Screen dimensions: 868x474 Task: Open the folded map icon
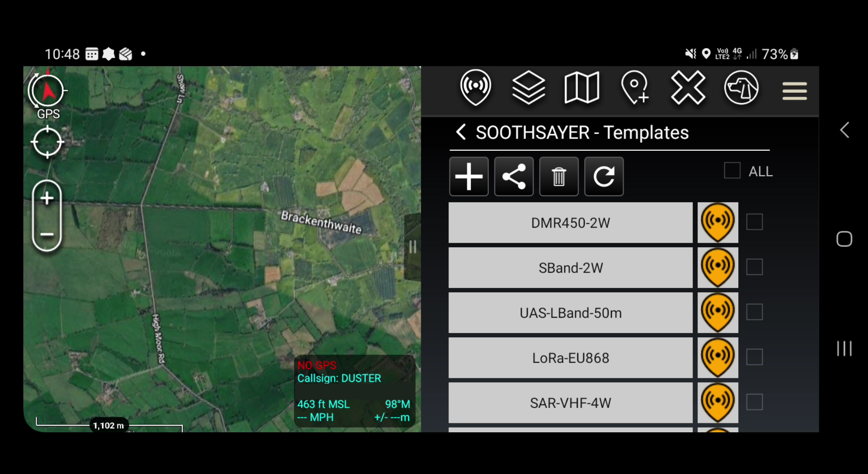point(581,88)
